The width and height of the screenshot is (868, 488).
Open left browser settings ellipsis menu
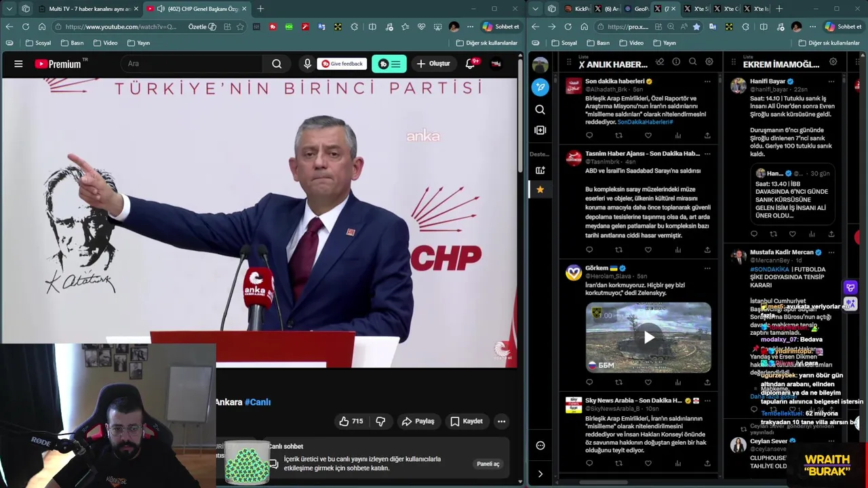tap(470, 26)
